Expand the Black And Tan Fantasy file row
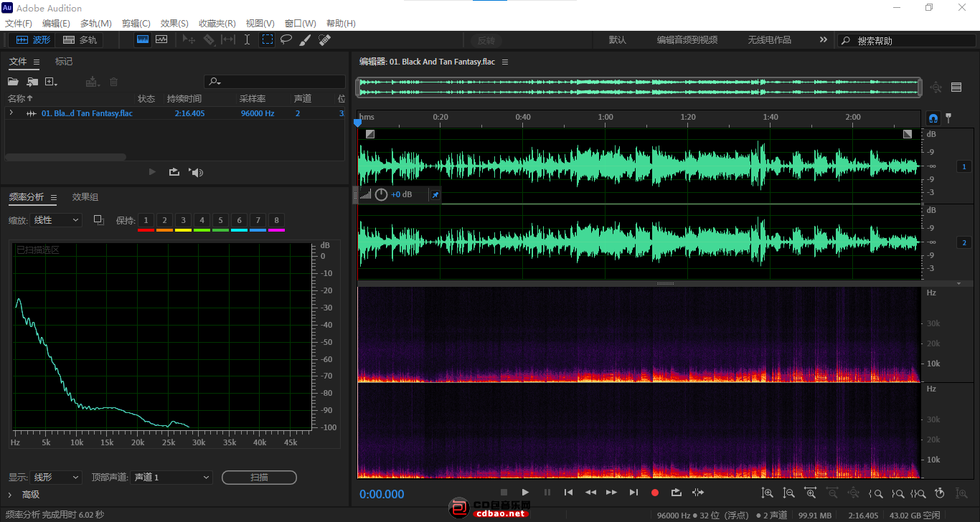This screenshot has width=980, height=522. [x=11, y=113]
